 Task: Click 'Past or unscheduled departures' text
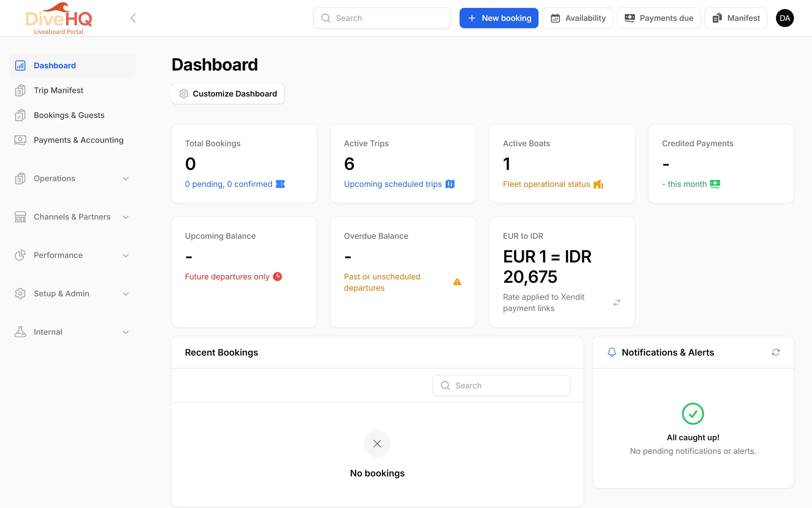[x=382, y=282]
